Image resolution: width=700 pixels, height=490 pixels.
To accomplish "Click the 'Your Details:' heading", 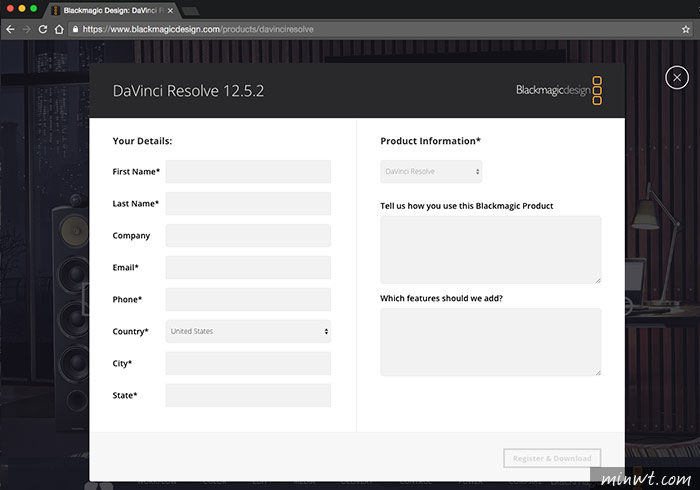I will 142,141.
